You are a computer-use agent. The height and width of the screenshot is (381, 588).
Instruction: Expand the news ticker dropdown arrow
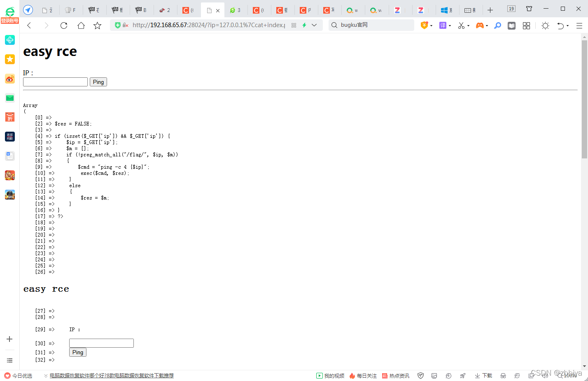tap(46, 376)
